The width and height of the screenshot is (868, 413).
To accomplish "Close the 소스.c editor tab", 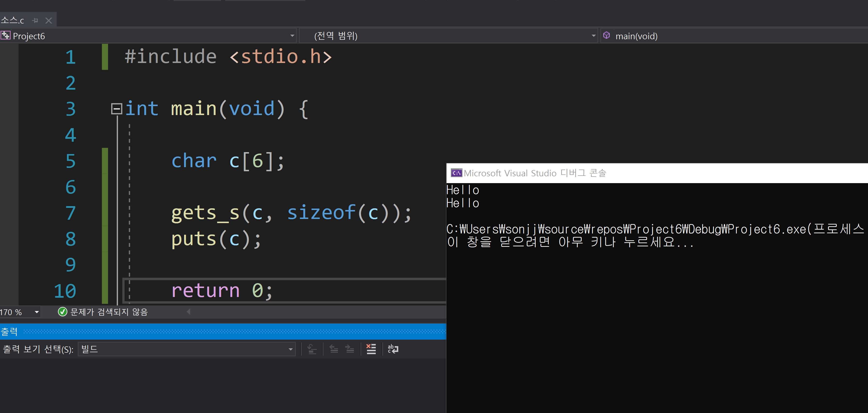I will pyautogui.click(x=48, y=21).
